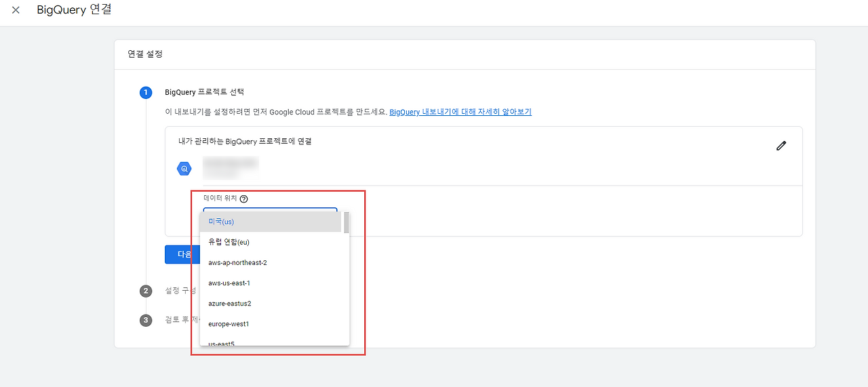Viewport: 868px width, 387px height.
Task: Click the dropdown list scrollbar thumb
Action: coord(347,222)
